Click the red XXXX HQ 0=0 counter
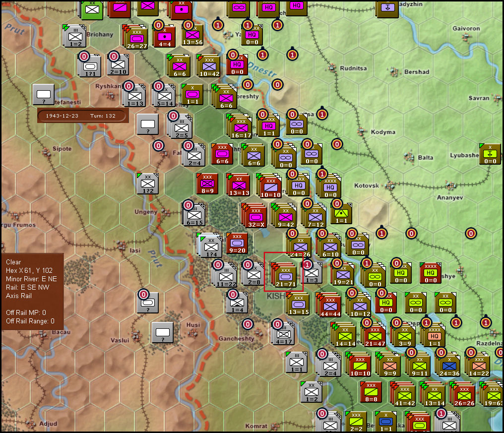504x433 pixels. pyautogui.click(x=430, y=274)
